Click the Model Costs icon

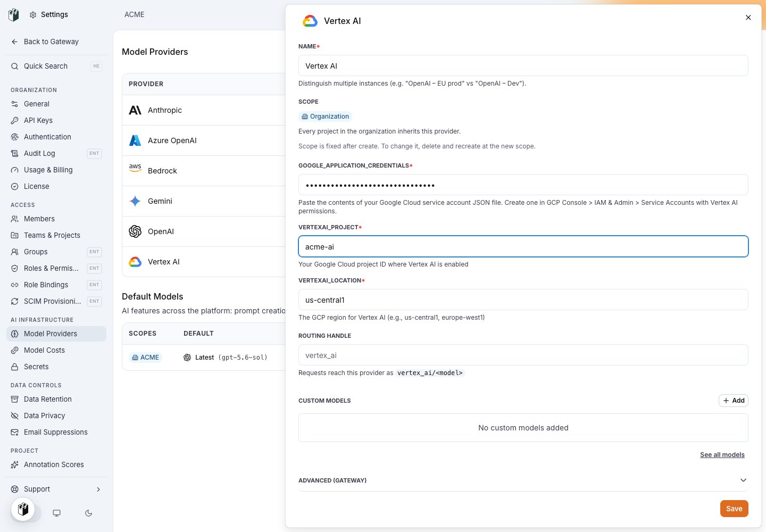15,350
